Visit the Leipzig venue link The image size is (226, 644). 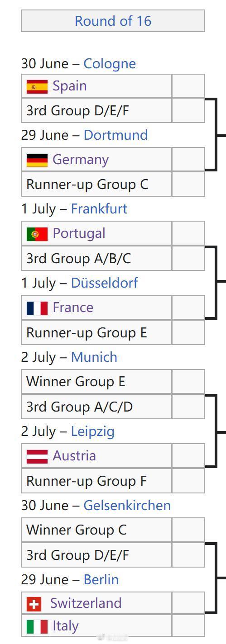pos(93,431)
